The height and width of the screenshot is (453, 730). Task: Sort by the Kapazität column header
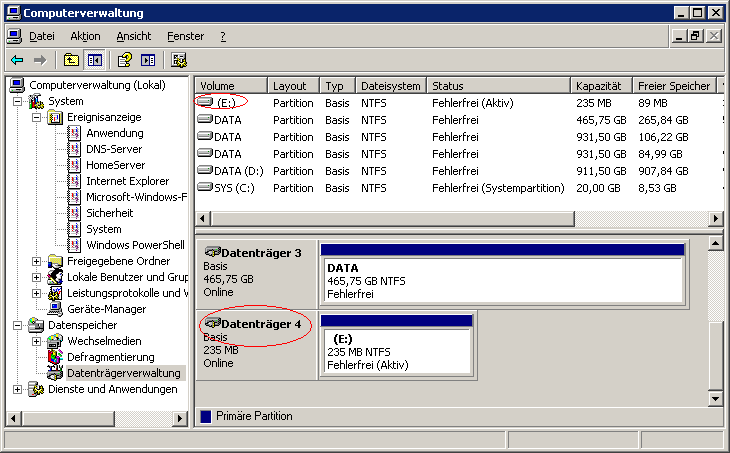600,86
